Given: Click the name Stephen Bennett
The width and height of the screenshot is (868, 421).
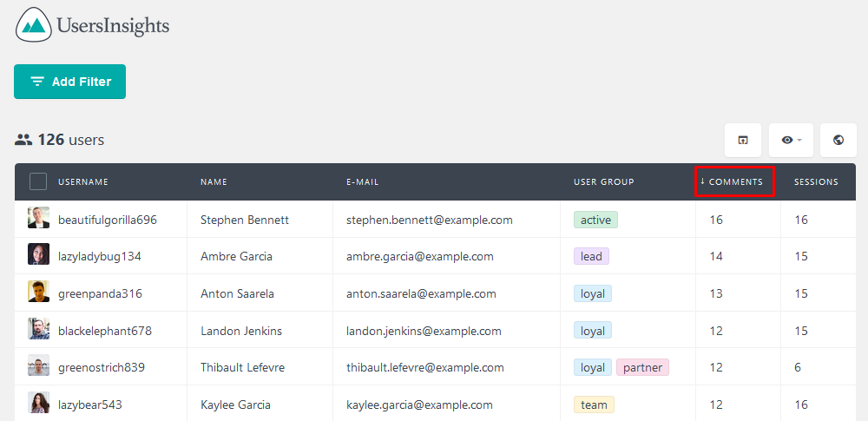Looking at the screenshot, I should (x=245, y=220).
